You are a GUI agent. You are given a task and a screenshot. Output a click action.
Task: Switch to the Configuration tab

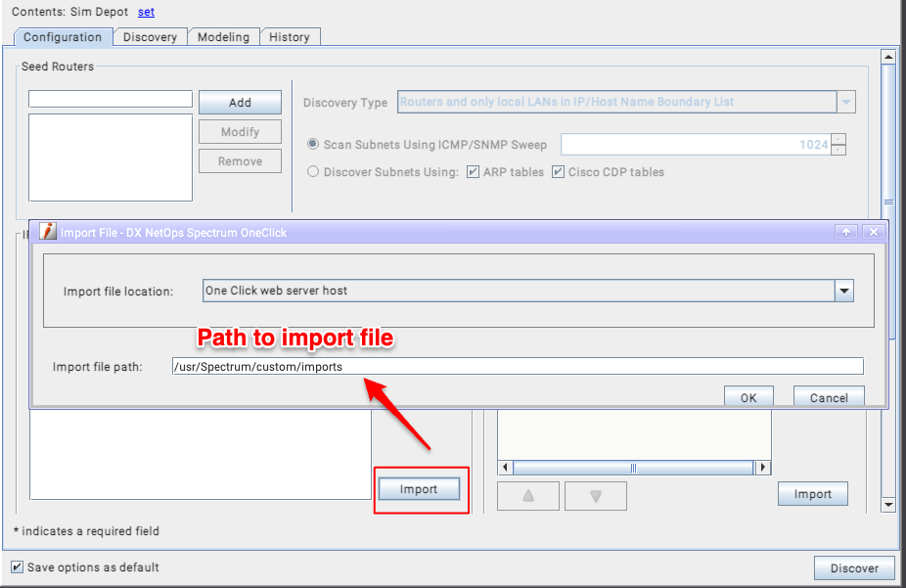[63, 37]
